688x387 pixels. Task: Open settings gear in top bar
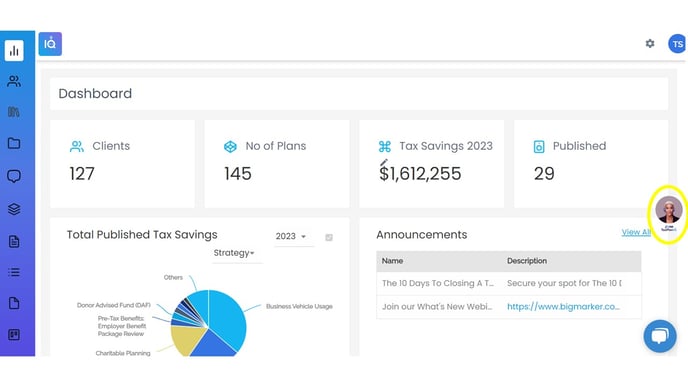(650, 43)
